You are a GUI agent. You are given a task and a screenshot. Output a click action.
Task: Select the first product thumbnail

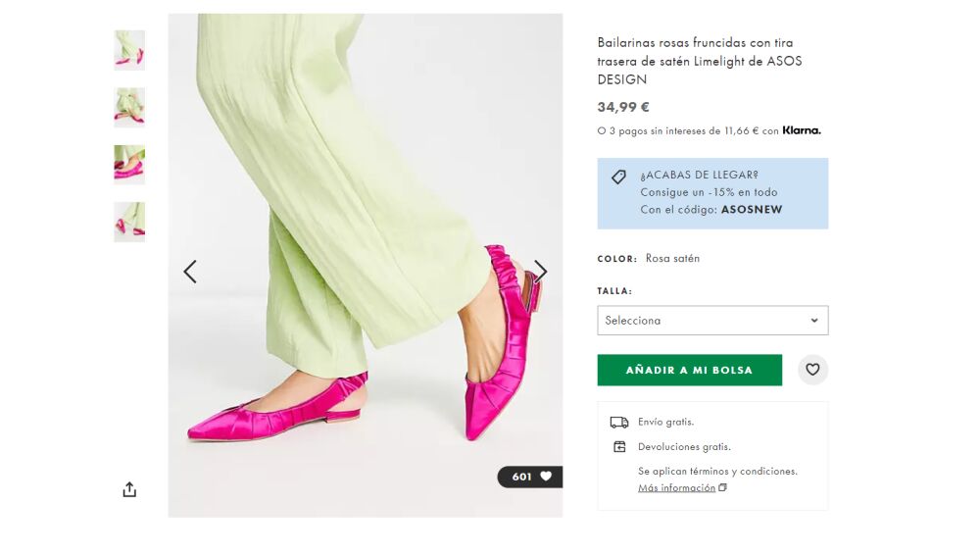coord(129,50)
